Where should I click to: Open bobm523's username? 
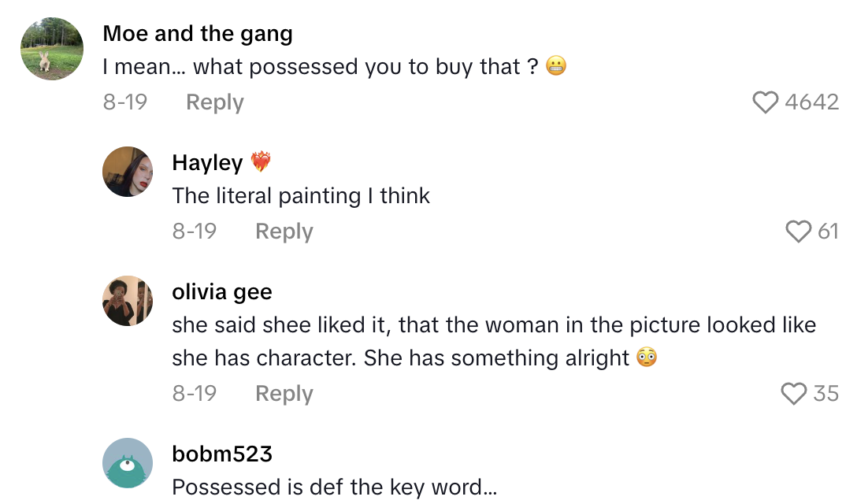(223, 454)
